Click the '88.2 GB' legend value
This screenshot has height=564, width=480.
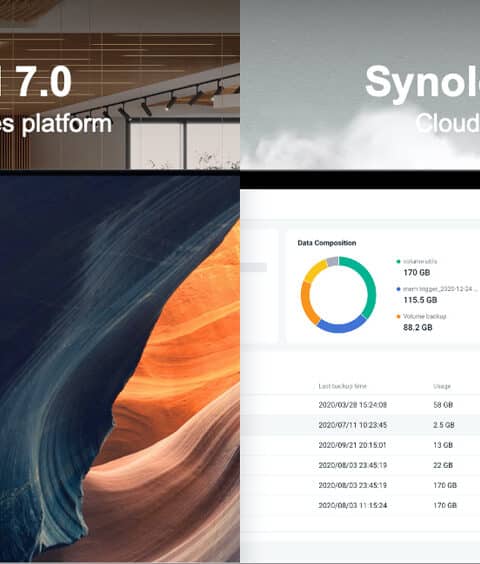[418, 327]
